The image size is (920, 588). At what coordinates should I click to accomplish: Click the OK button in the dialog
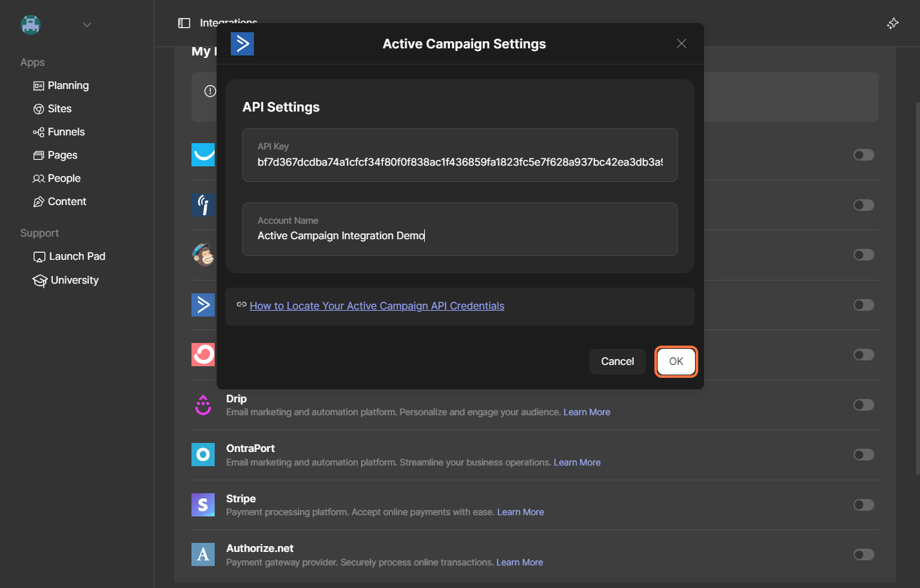[x=676, y=362]
